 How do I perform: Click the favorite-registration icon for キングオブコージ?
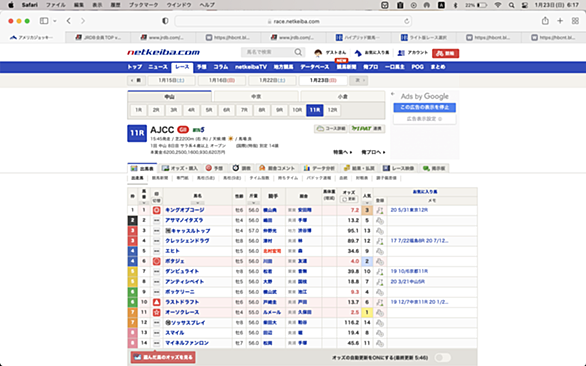(380, 210)
